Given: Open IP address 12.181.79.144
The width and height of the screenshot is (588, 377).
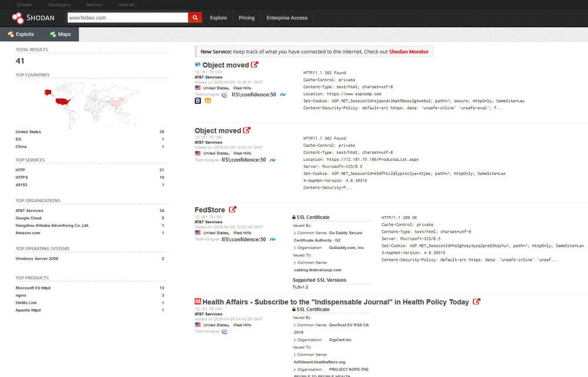Looking at the screenshot, I should [208, 309].
